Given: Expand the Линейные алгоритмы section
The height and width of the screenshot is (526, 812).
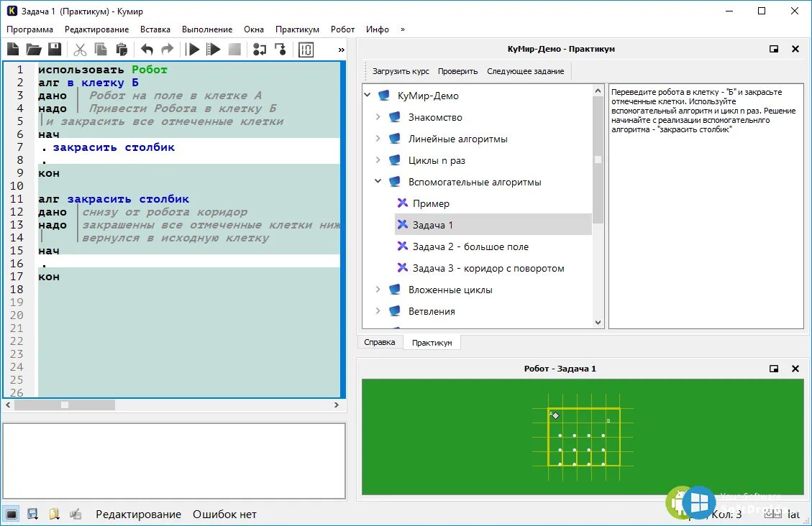Looking at the screenshot, I should [x=378, y=139].
